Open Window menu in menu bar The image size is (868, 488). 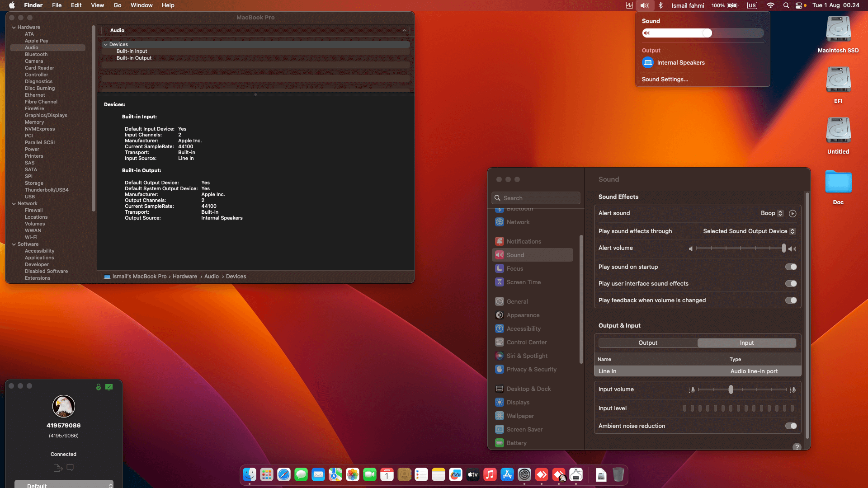pyautogui.click(x=142, y=5)
